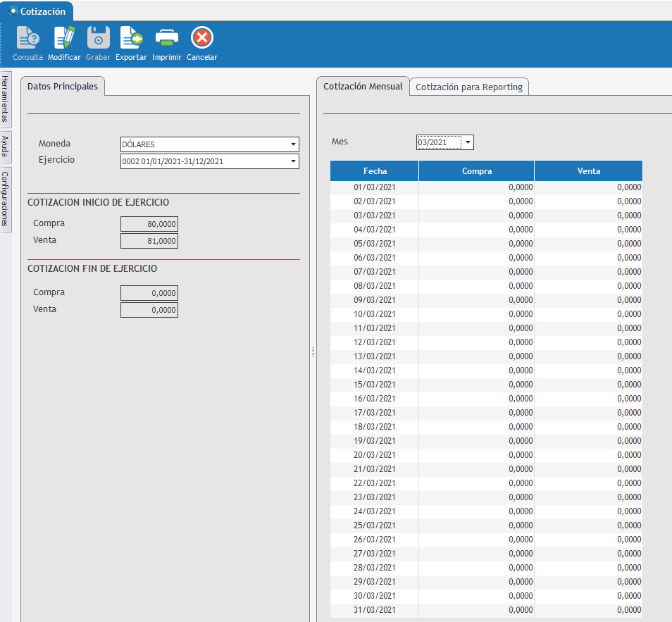Click the Imprimir printer icon
The width and height of the screenshot is (672, 622).
click(167, 39)
